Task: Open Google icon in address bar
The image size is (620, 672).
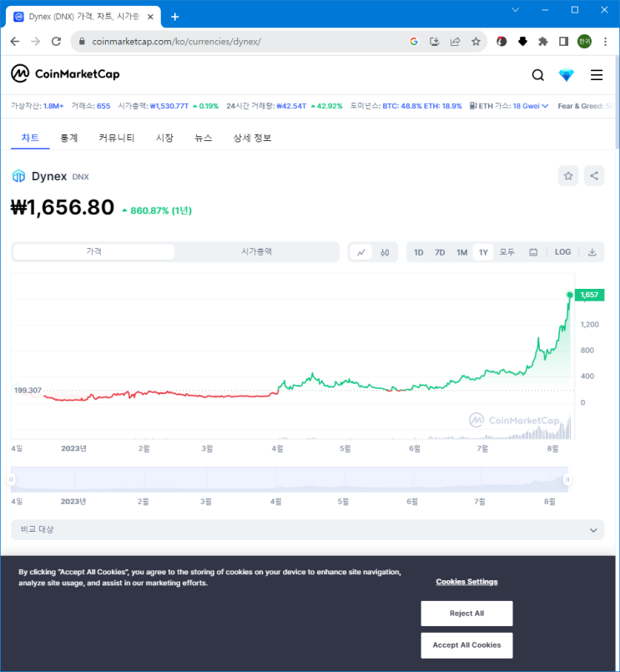Action: click(x=414, y=42)
